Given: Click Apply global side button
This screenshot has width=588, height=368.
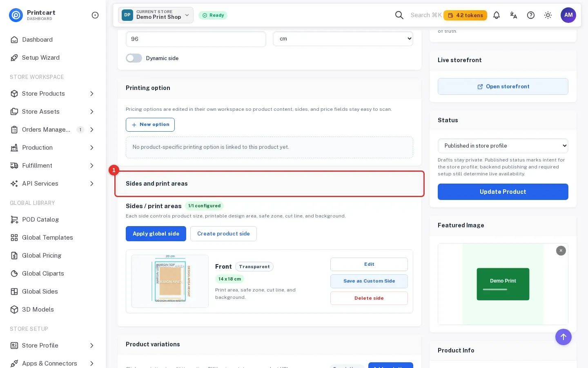Looking at the screenshot, I should click(156, 234).
